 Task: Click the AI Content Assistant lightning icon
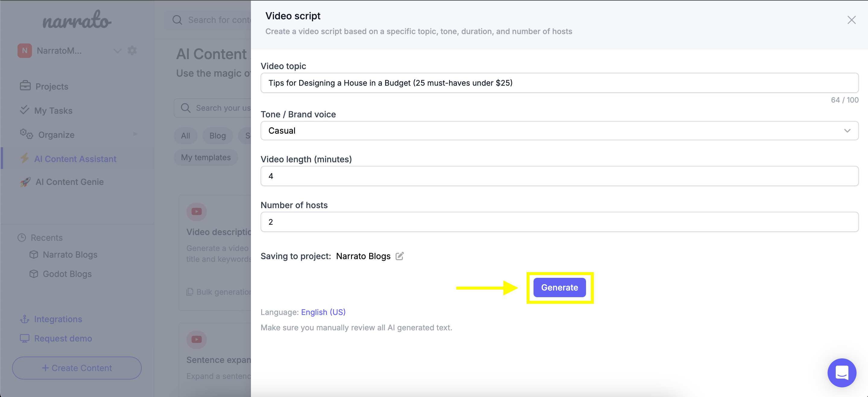tap(25, 158)
